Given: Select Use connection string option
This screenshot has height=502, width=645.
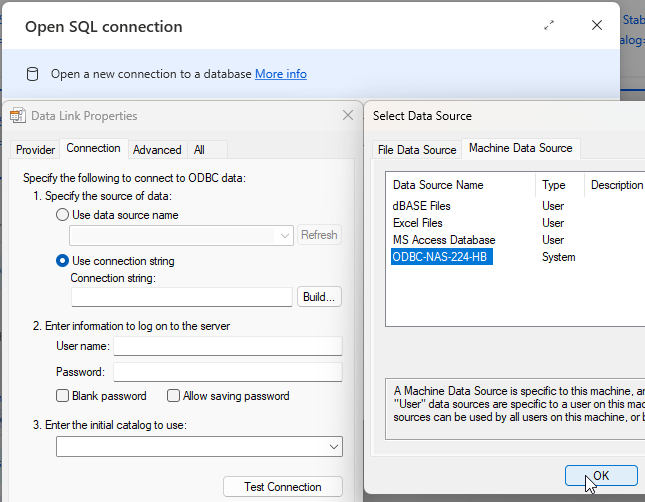Looking at the screenshot, I should click(63, 261).
